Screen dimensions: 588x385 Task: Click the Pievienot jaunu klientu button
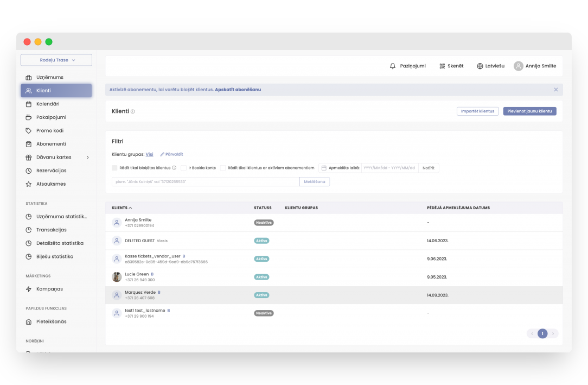point(529,111)
